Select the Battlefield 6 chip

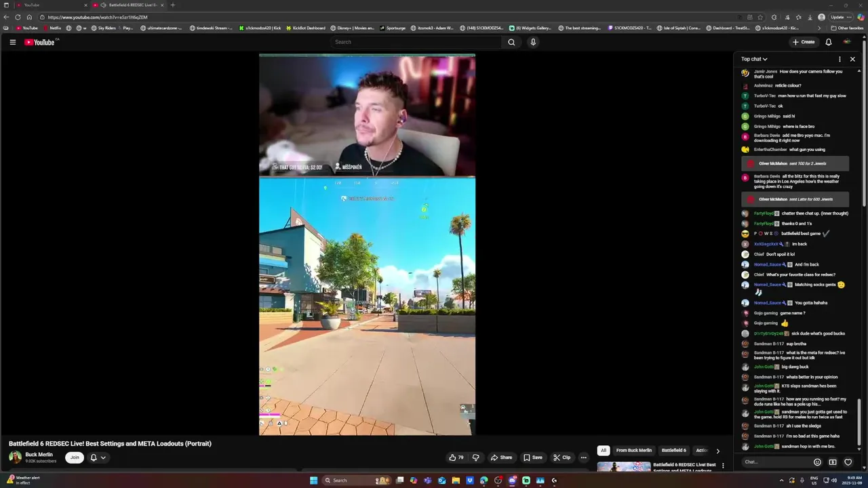click(x=673, y=450)
